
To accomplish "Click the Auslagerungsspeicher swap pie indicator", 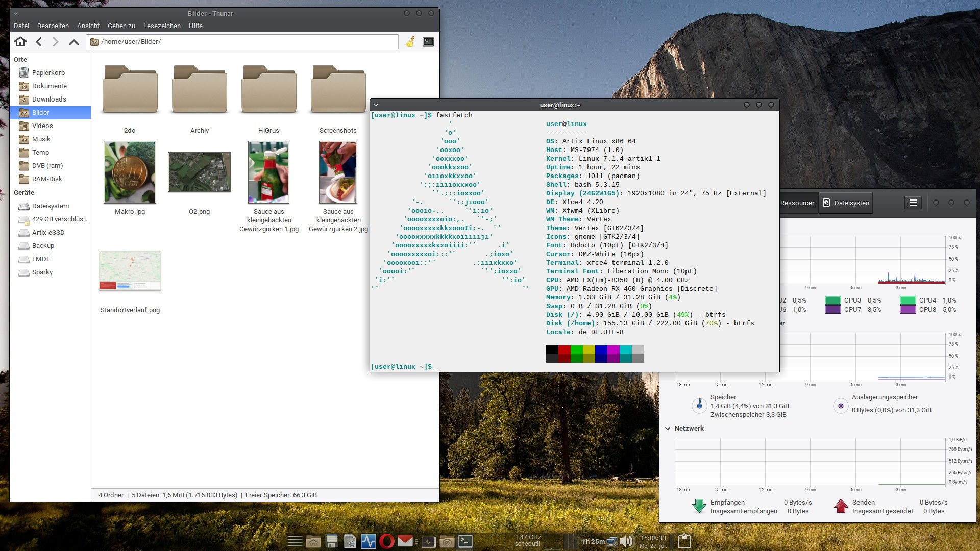I will [x=841, y=406].
